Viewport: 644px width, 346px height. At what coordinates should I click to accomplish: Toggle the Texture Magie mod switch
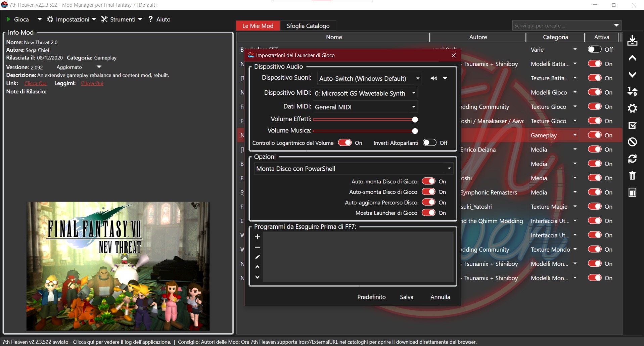click(x=594, y=207)
